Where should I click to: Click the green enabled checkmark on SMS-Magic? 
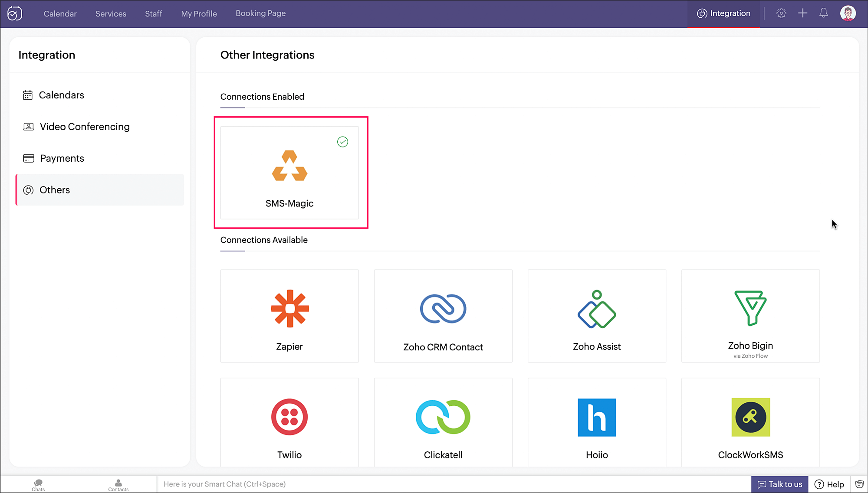point(342,142)
